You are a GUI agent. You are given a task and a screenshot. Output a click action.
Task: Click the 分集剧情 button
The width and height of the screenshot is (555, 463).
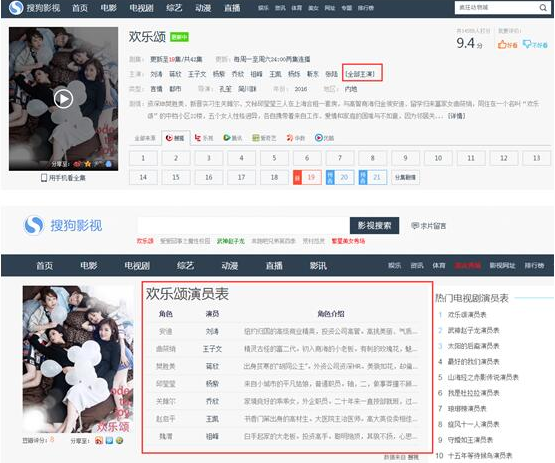(x=405, y=177)
